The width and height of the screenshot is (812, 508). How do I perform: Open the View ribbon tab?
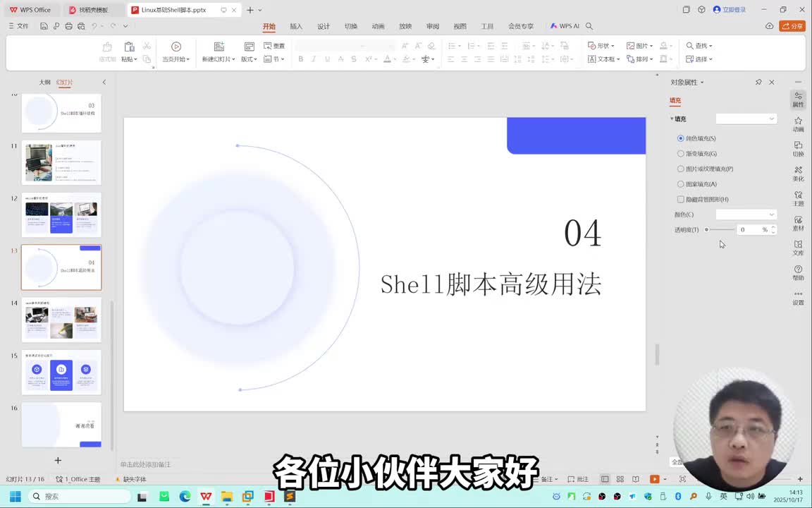point(460,26)
